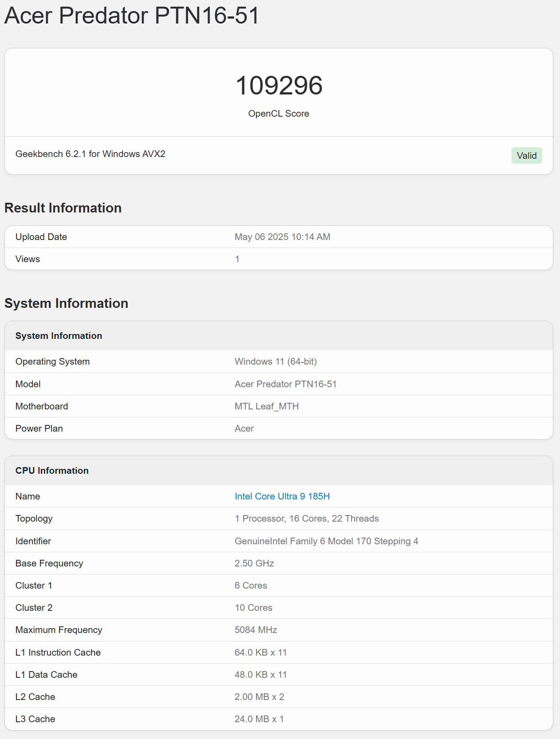Select the Power Plan value Acer

(x=244, y=428)
